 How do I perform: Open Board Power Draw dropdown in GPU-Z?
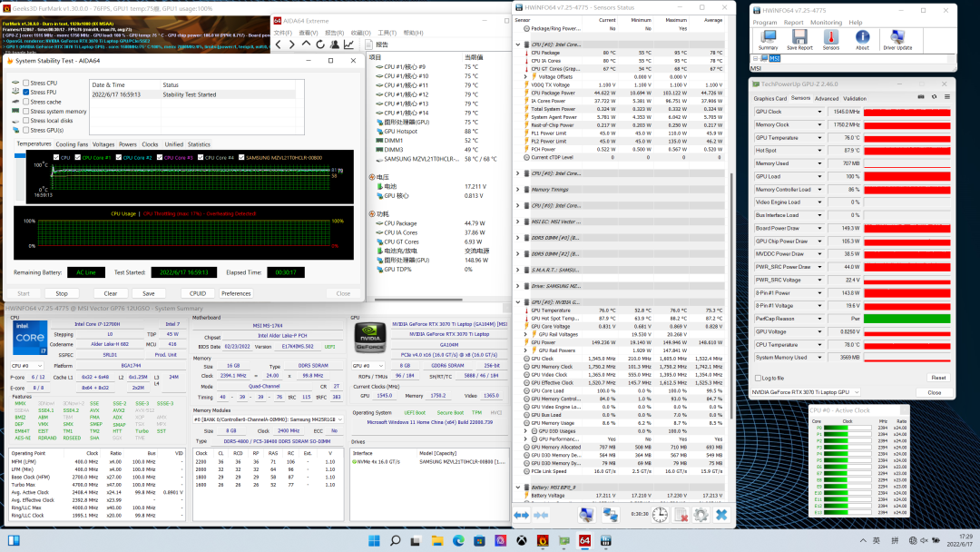tap(819, 228)
